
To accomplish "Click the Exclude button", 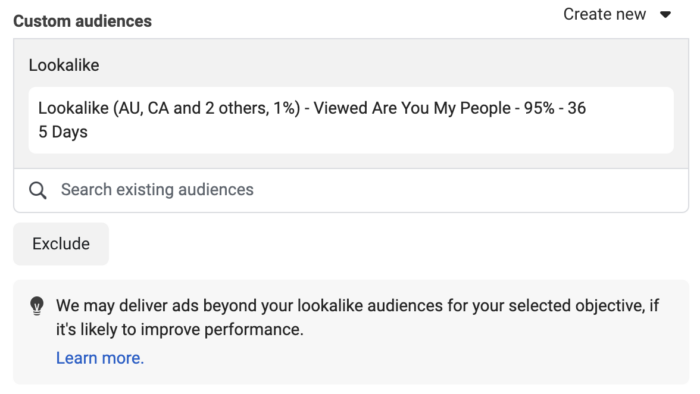I will pos(61,244).
